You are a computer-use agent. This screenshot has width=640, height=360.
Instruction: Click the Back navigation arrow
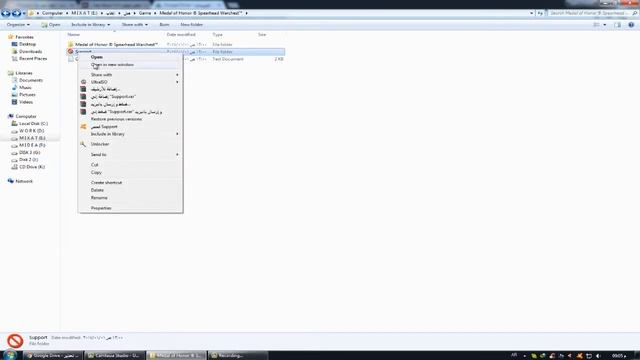tap(6, 13)
